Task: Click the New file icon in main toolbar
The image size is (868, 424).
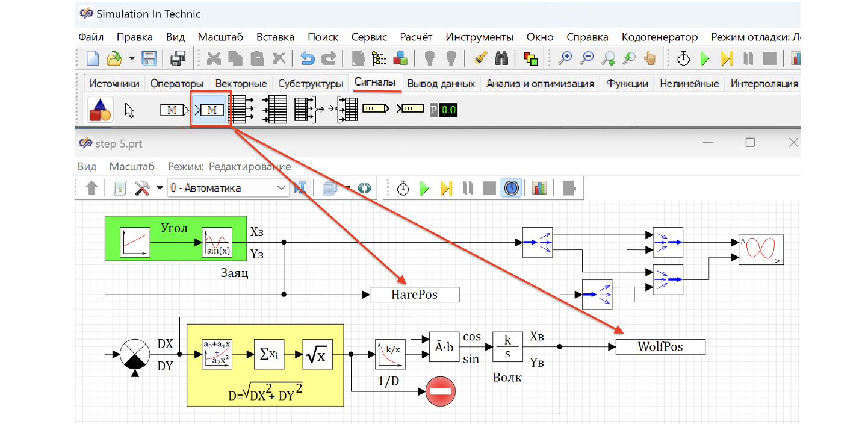Action: click(x=92, y=58)
